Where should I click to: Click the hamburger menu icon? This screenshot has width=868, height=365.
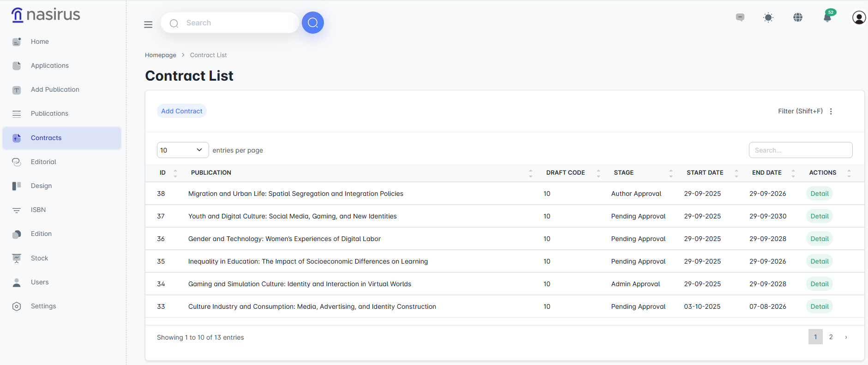pyautogui.click(x=148, y=24)
